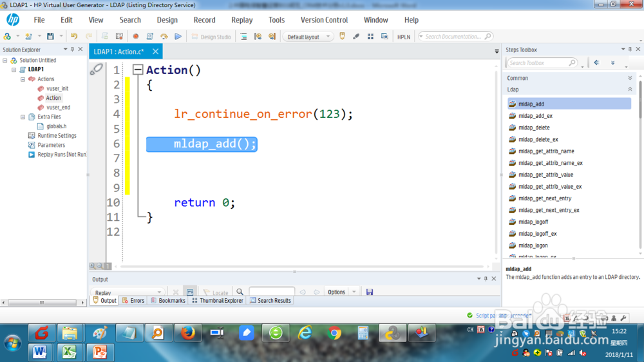
Task: Click the blue Replay play icon
Action: pos(178,37)
